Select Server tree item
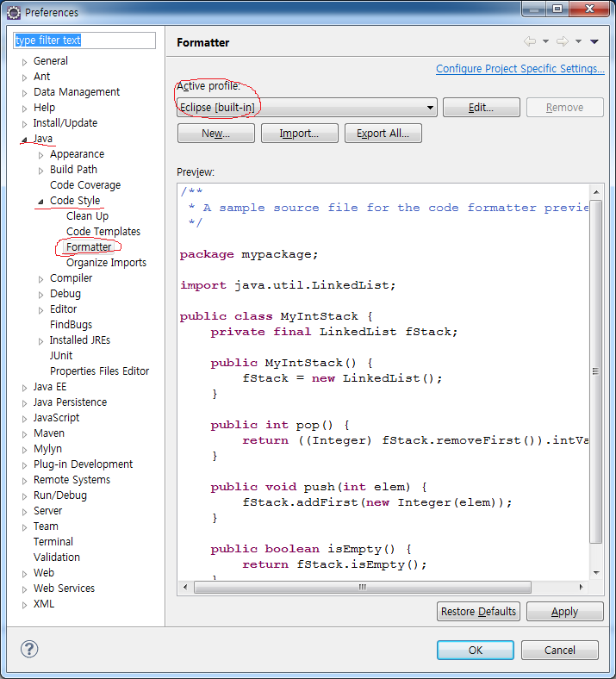 pos(47,511)
